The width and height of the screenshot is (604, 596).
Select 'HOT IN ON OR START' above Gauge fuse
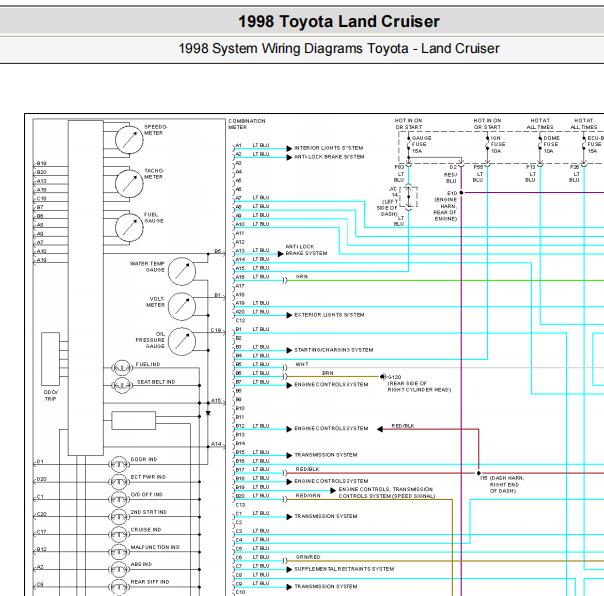pyautogui.click(x=409, y=124)
